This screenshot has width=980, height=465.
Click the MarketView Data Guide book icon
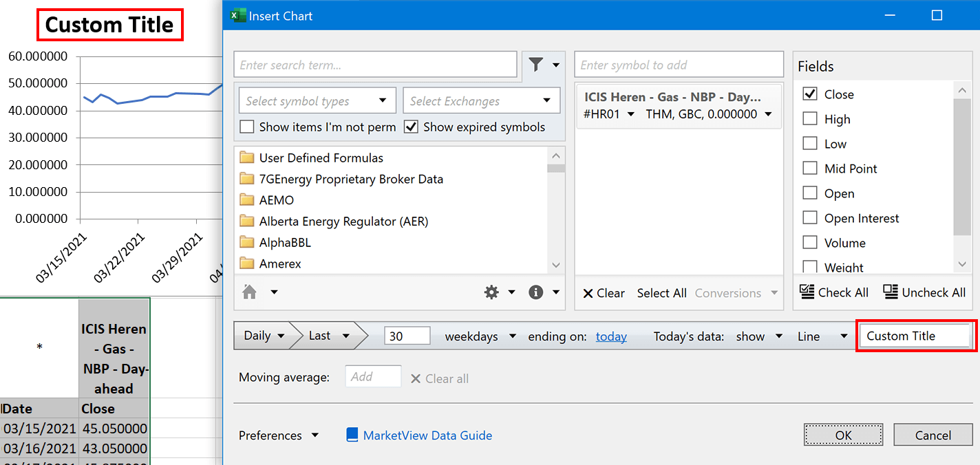pyautogui.click(x=352, y=435)
